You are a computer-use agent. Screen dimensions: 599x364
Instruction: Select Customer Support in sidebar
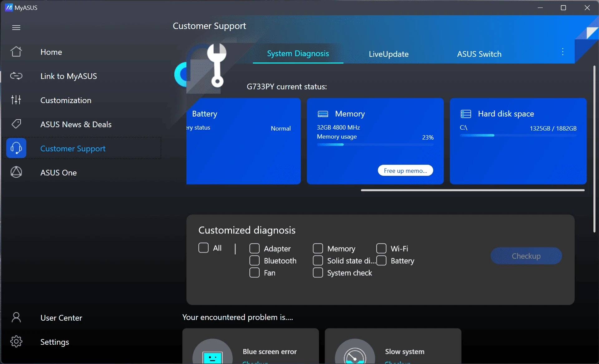(82, 148)
